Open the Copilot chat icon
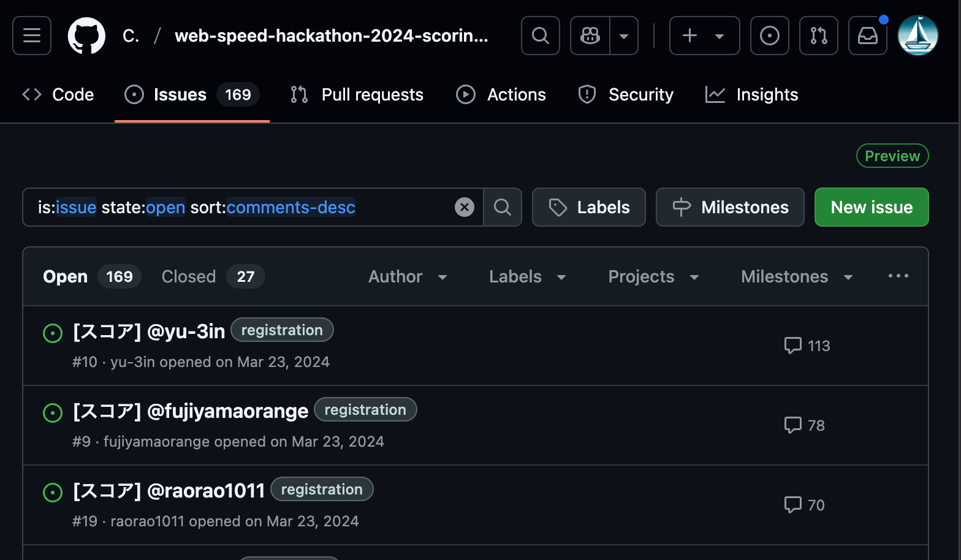The height and width of the screenshot is (560, 961). [x=590, y=36]
